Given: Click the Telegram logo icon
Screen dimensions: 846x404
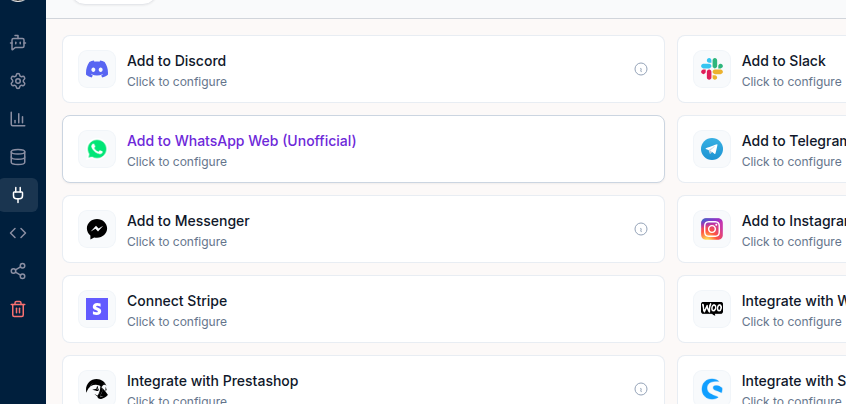Looking at the screenshot, I should (712, 149).
